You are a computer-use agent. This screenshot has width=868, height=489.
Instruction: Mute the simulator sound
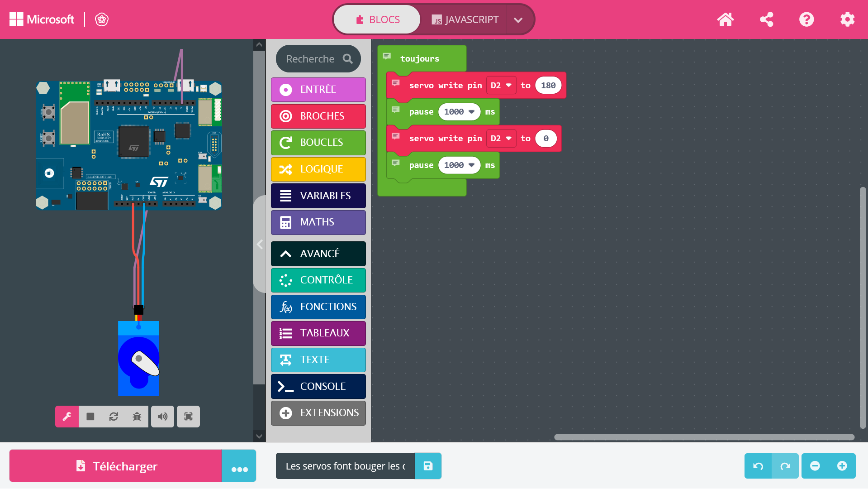(x=162, y=417)
